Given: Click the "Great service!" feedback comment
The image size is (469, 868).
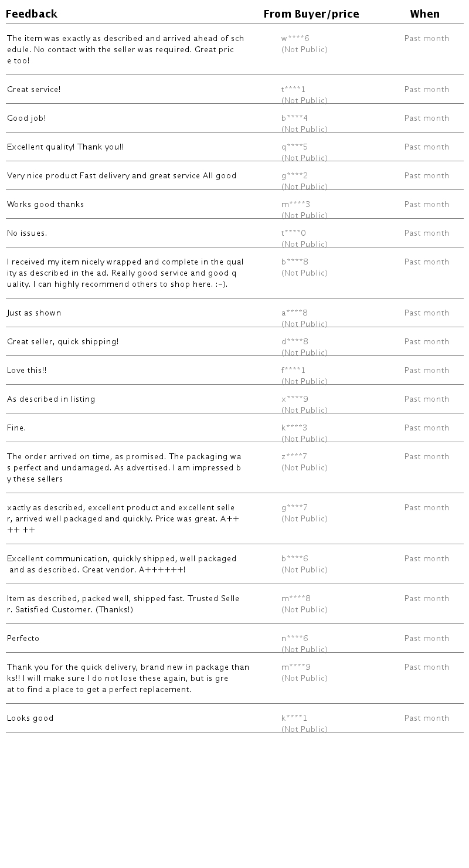Looking at the screenshot, I should click(x=34, y=90).
